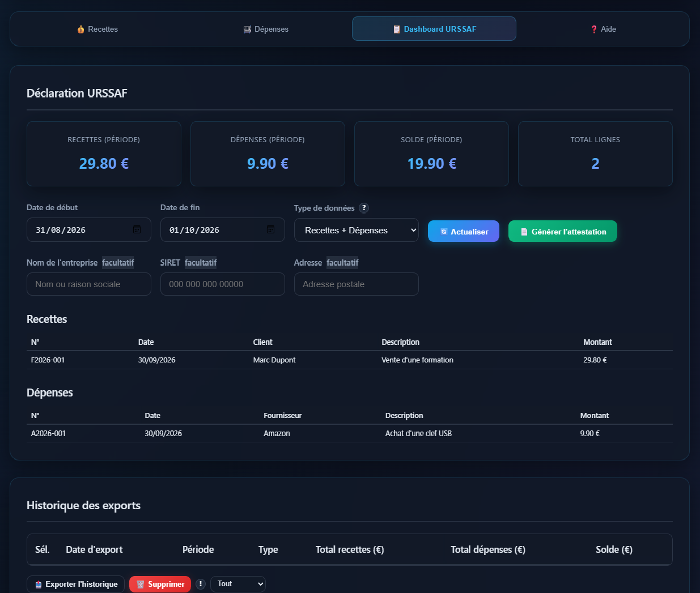Click the Nom ou raison sociale field
700x593 pixels.
[x=89, y=284]
